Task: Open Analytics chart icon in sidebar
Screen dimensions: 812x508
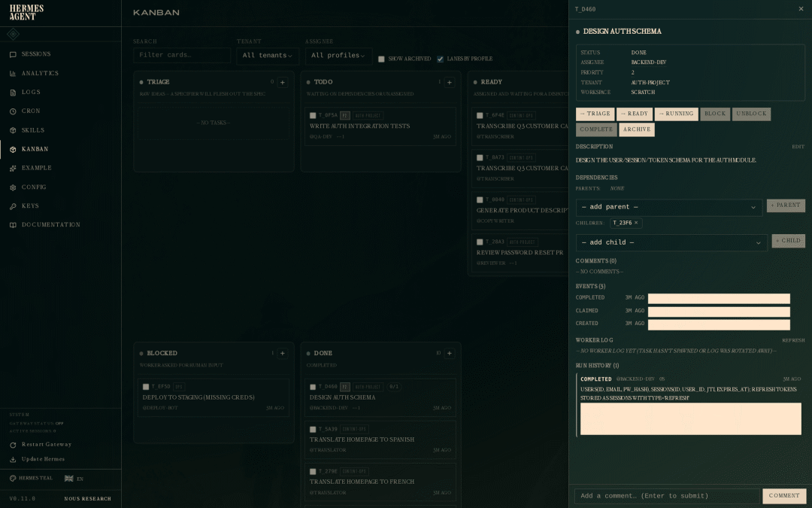Action: [13, 74]
